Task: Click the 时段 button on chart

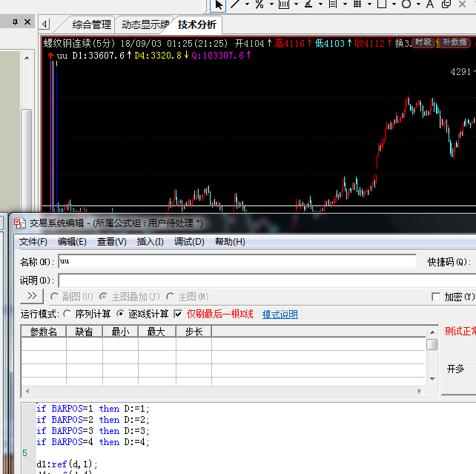Action: (x=423, y=42)
